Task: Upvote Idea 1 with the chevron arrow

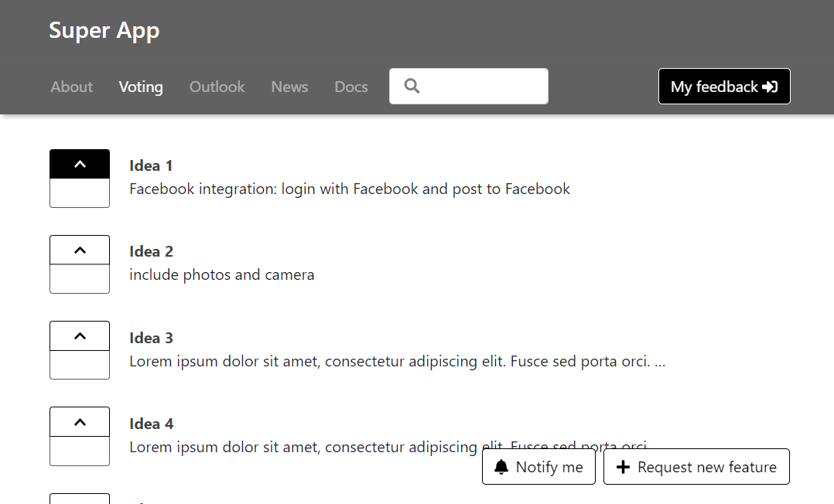Action: [x=80, y=164]
